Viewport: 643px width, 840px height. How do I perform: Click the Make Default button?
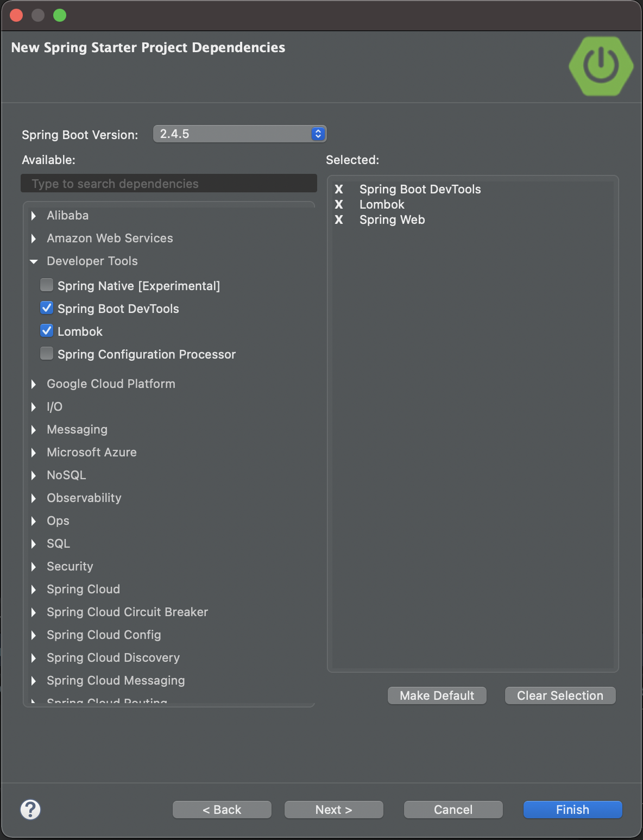coord(437,695)
